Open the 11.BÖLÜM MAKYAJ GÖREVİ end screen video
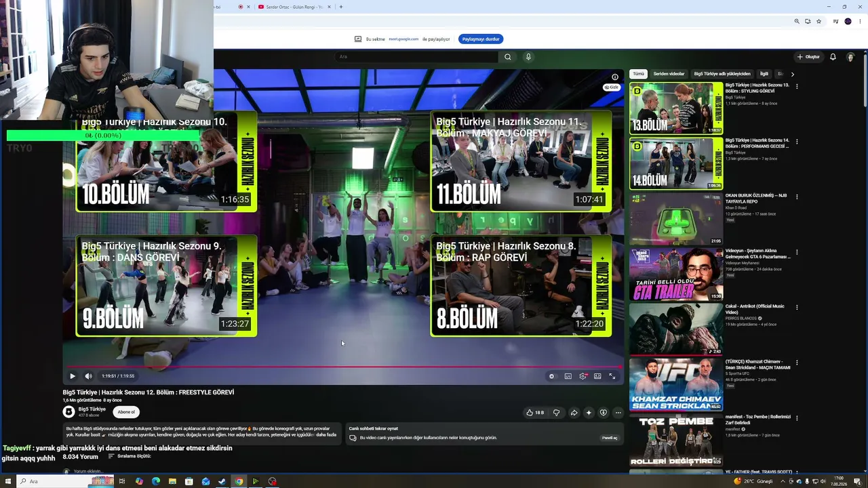 click(x=521, y=161)
